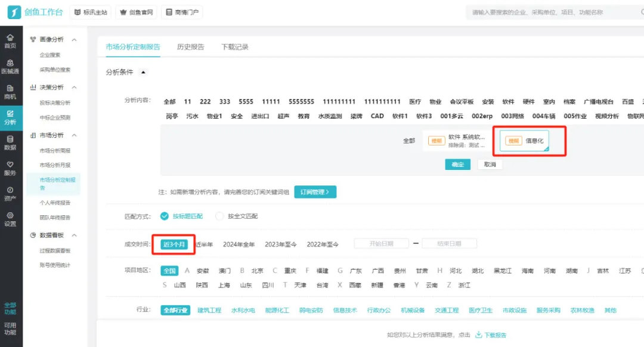Click the 确定 confirm button
644x347 pixels.
(457, 165)
